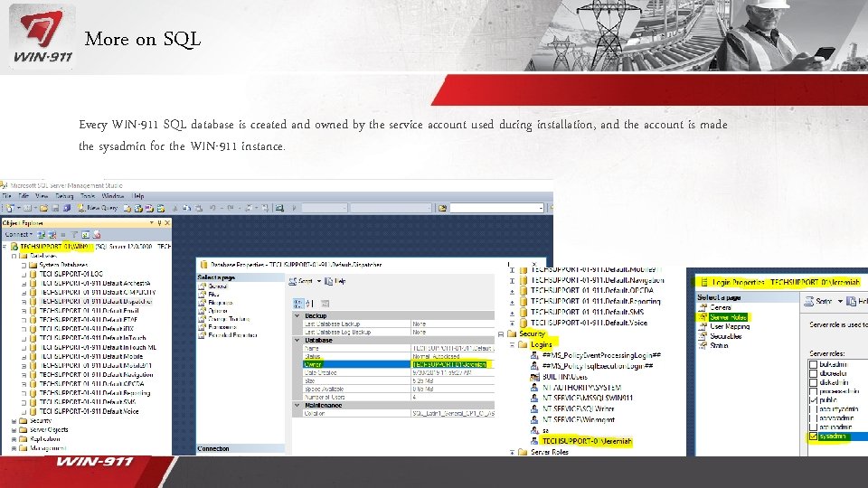
Task: Select the Default.InTouch database
Action: (92, 338)
